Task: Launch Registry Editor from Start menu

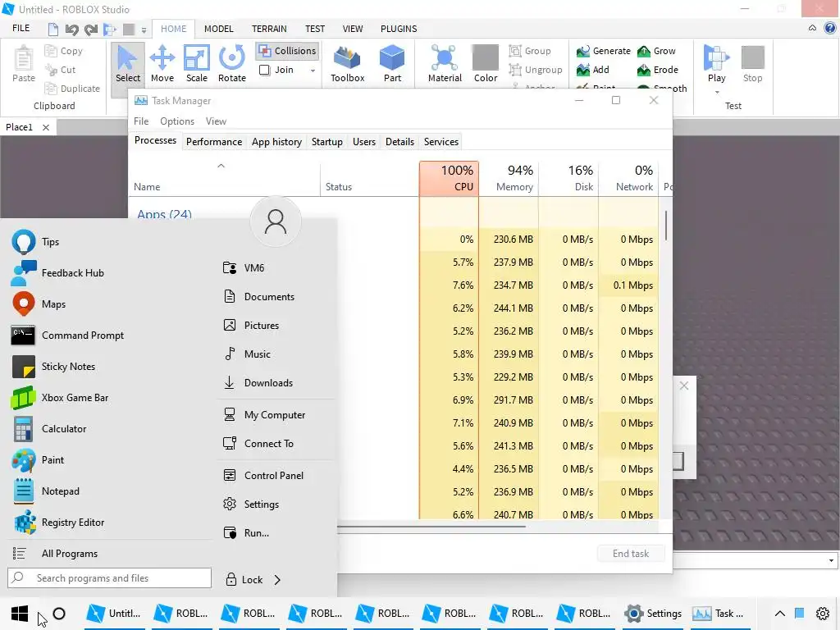Action: click(58, 523)
